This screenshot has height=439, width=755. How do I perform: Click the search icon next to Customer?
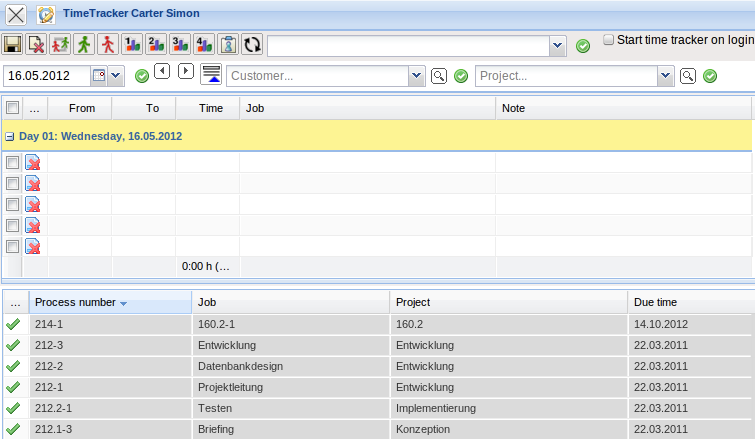point(438,76)
